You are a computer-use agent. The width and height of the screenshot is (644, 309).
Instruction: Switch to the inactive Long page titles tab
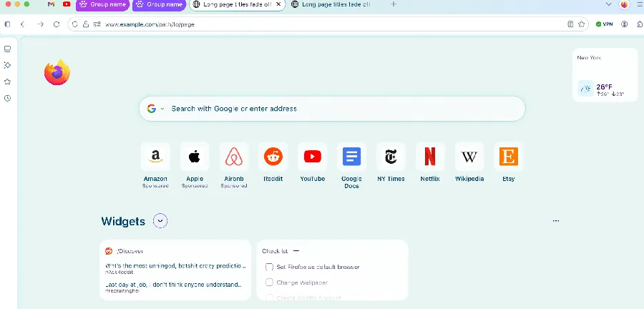click(331, 4)
